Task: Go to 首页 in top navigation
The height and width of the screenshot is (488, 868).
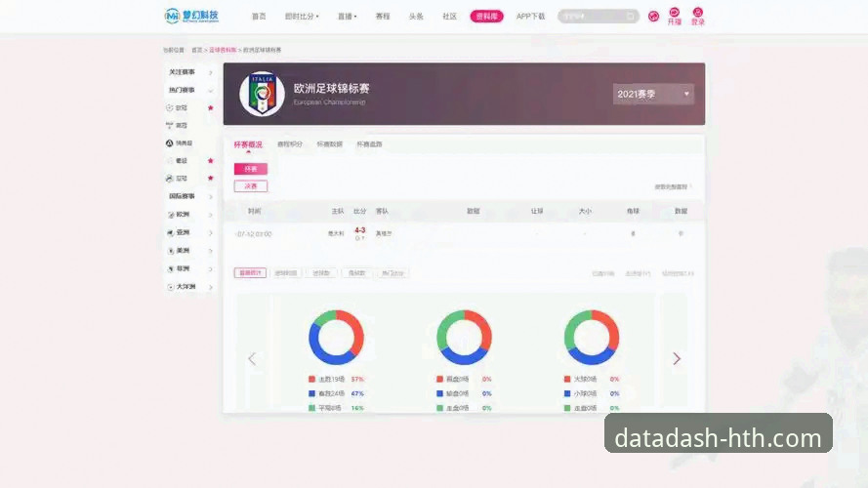Action: [259, 17]
